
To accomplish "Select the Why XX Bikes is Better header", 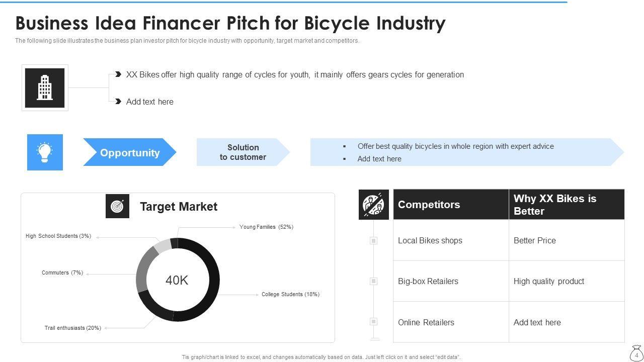I will tap(566, 205).
